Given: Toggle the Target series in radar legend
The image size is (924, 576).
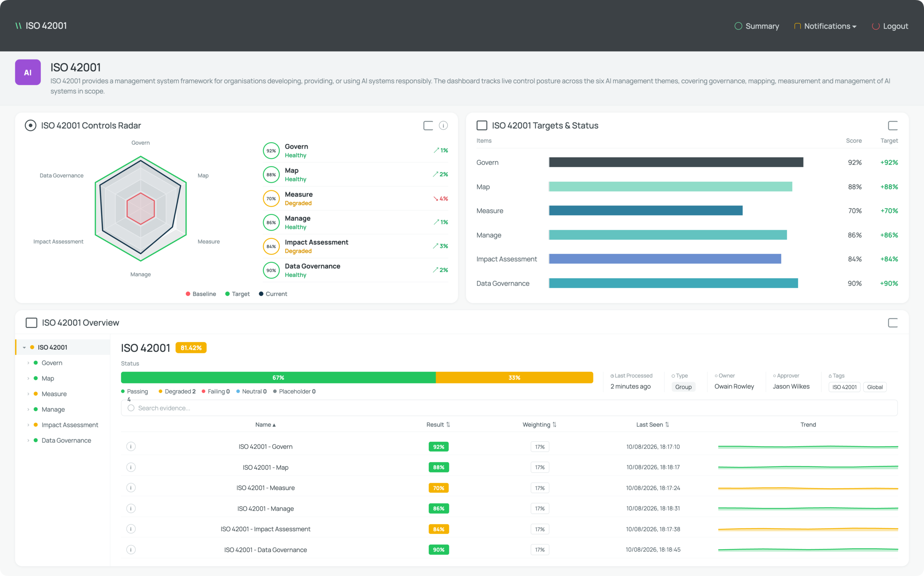Looking at the screenshot, I should tap(237, 294).
